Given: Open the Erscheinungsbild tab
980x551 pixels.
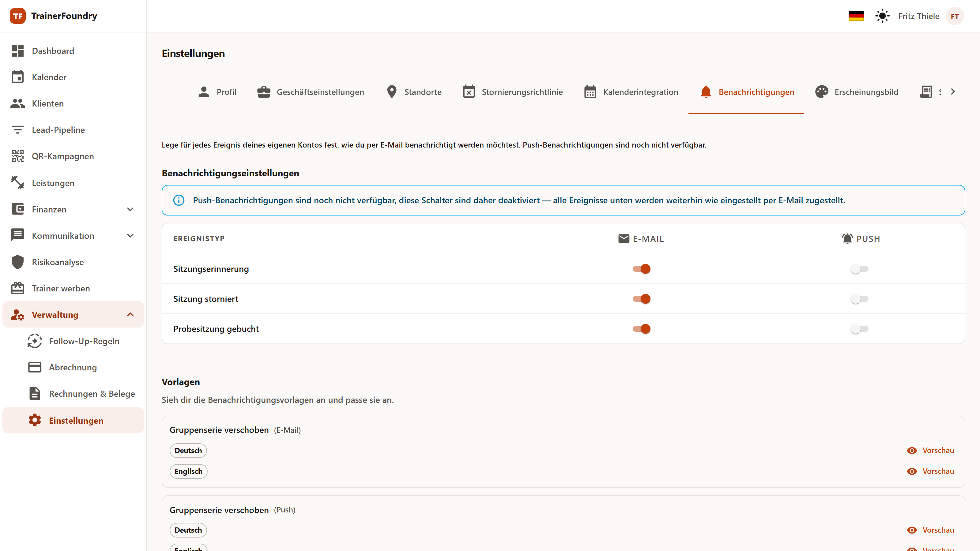Looking at the screenshot, I should coord(856,92).
